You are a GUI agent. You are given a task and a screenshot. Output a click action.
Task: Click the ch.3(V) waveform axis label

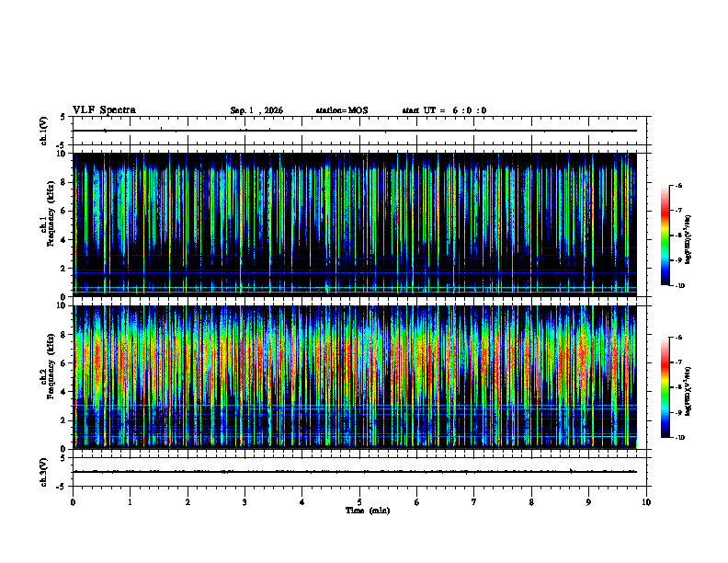point(44,472)
